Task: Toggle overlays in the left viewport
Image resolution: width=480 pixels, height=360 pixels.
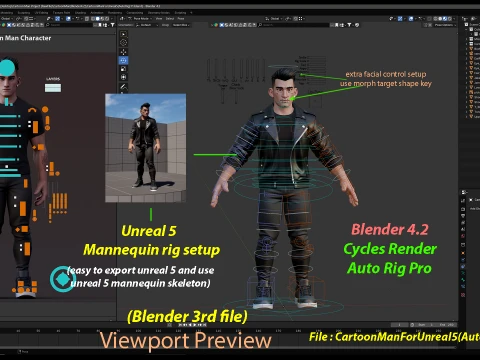Action: click(69, 19)
